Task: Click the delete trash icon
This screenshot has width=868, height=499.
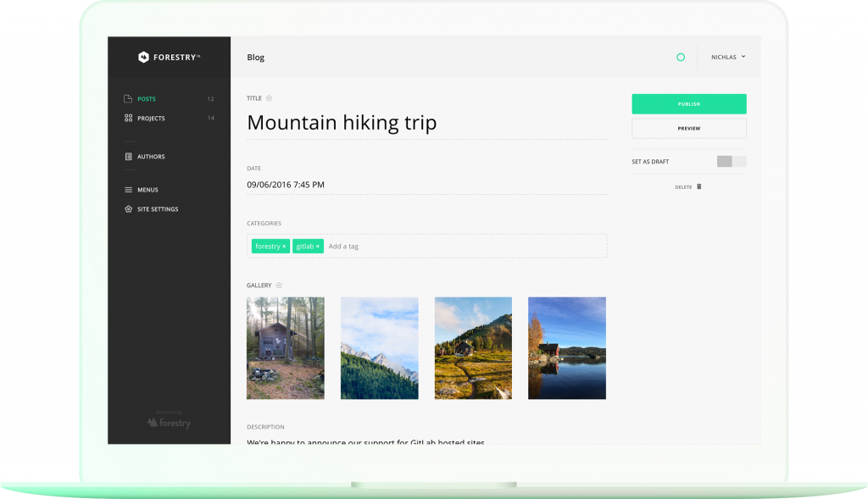Action: pyautogui.click(x=698, y=186)
